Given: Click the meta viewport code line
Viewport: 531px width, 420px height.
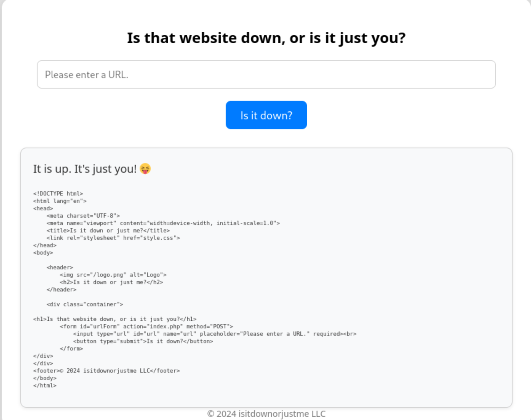Looking at the screenshot, I should 163,223.
